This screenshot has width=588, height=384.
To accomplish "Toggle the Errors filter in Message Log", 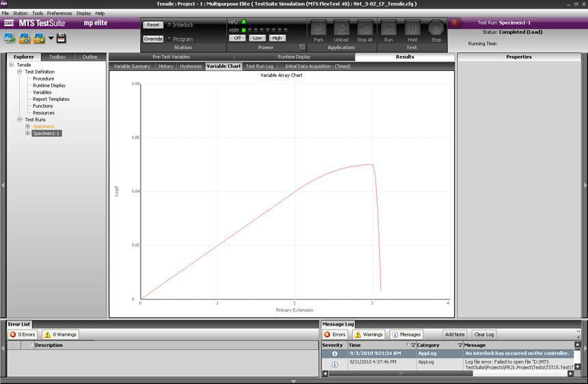I will (335, 334).
